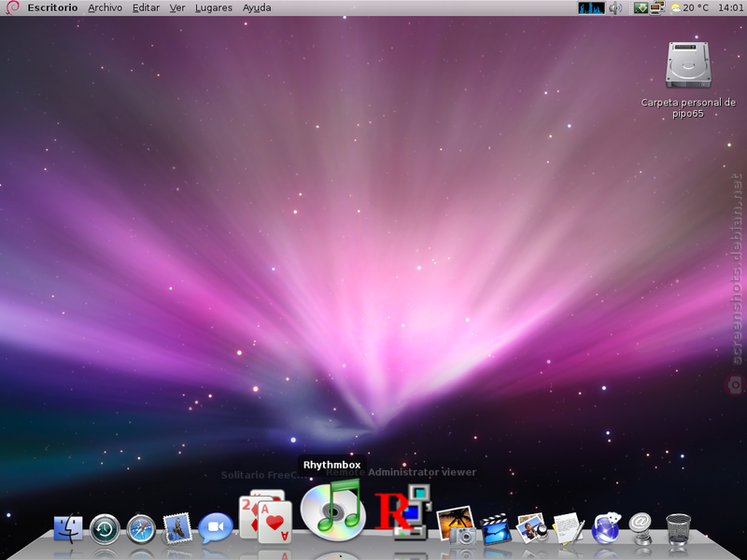Open the Archivo menu
747x560 pixels.
click(x=106, y=7)
